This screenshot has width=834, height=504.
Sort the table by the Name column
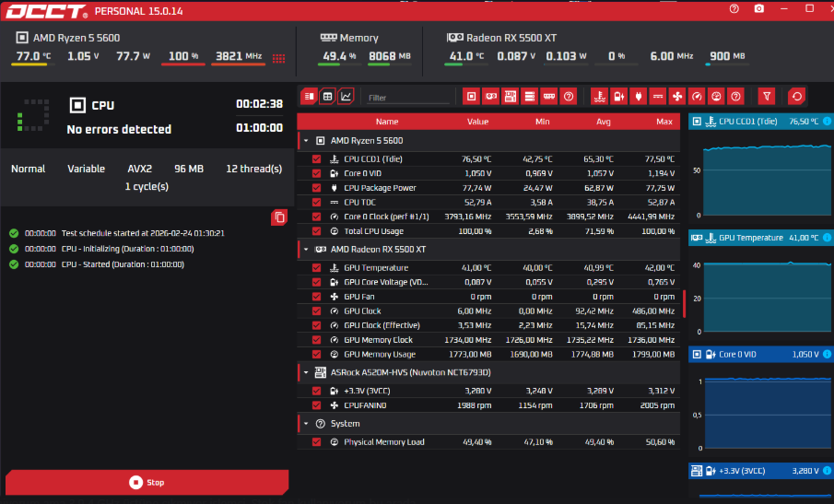click(387, 122)
